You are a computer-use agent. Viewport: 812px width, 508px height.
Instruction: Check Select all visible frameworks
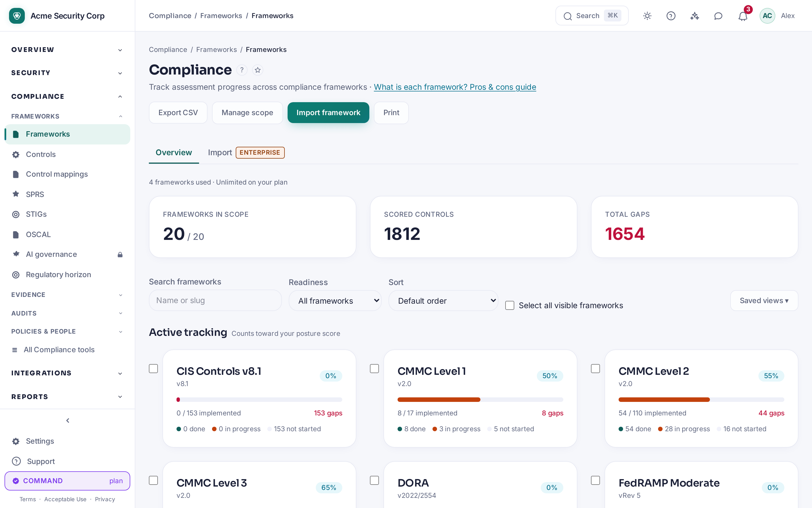(x=510, y=305)
